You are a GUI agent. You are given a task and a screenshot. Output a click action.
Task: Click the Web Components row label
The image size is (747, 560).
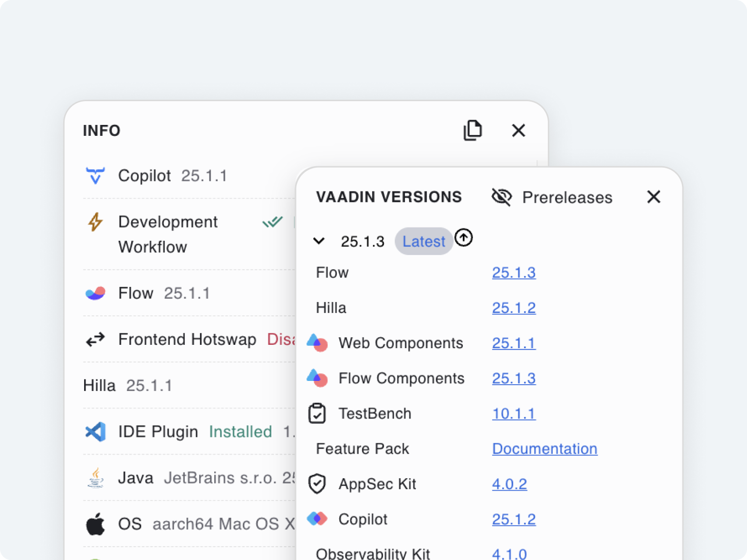click(x=401, y=343)
